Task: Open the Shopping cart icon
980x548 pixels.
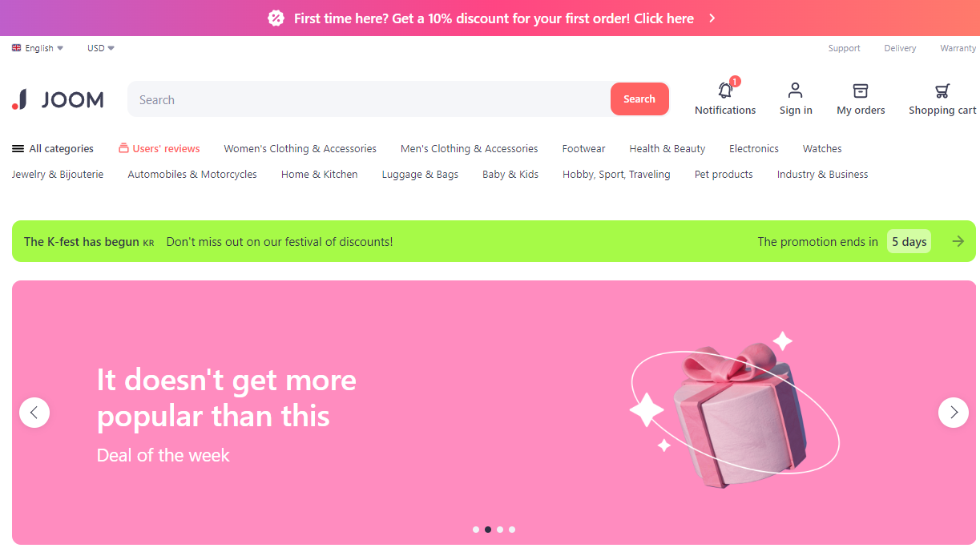Action: pos(942,91)
